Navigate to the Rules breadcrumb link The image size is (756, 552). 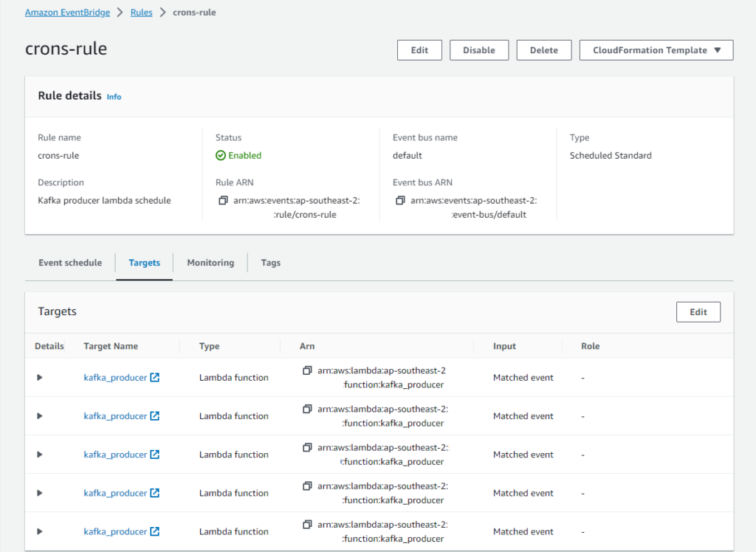point(141,12)
